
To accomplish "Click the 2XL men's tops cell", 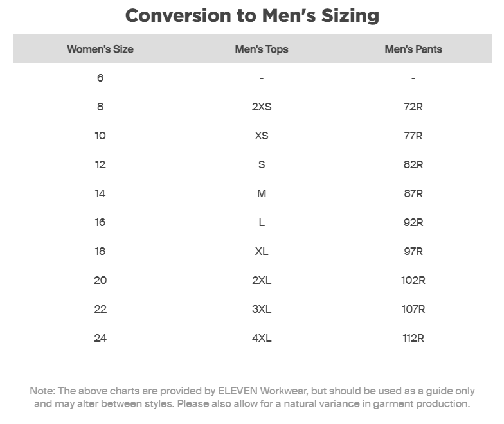I will (x=262, y=280).
